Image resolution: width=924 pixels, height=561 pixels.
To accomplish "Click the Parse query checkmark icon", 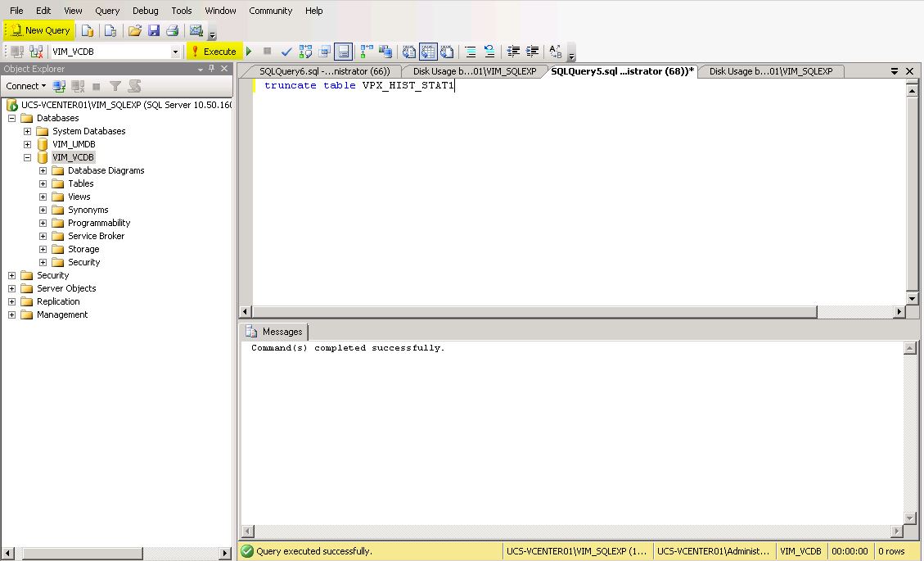I will tap(286, 52).
